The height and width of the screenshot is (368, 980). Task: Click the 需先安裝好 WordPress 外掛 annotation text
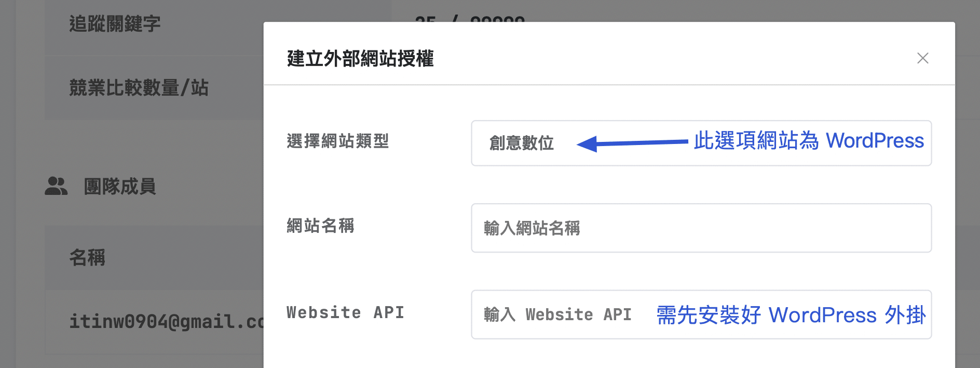coord(791,316)
